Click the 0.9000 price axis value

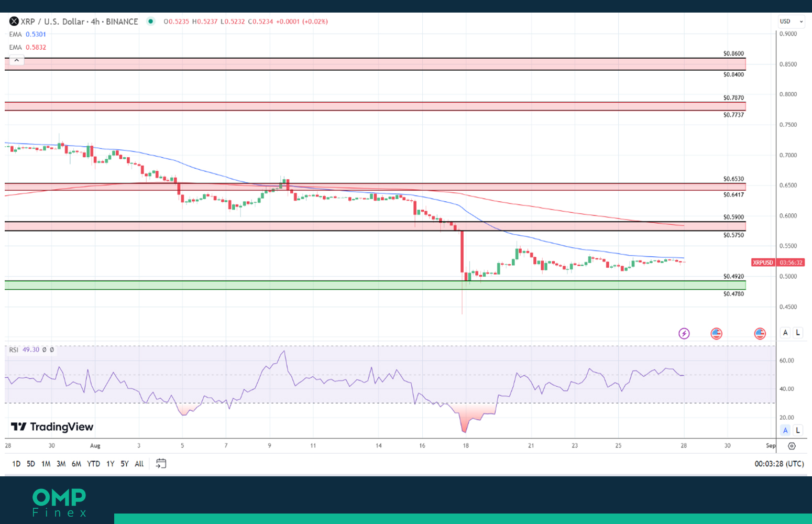[788, 34]
